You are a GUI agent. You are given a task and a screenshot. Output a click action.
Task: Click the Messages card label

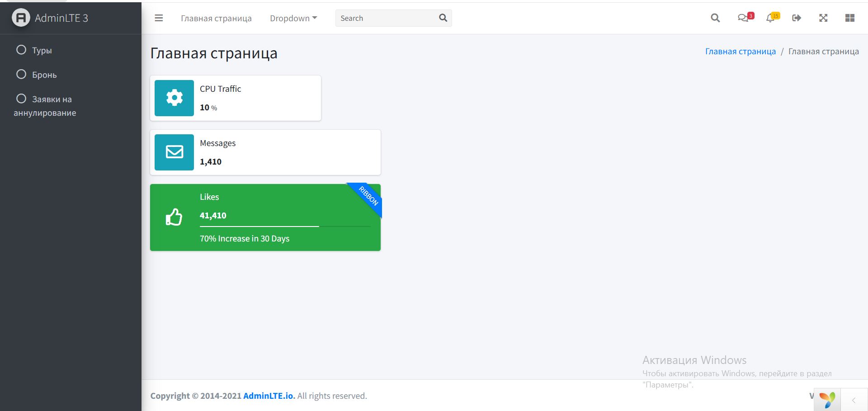[218, 143]
